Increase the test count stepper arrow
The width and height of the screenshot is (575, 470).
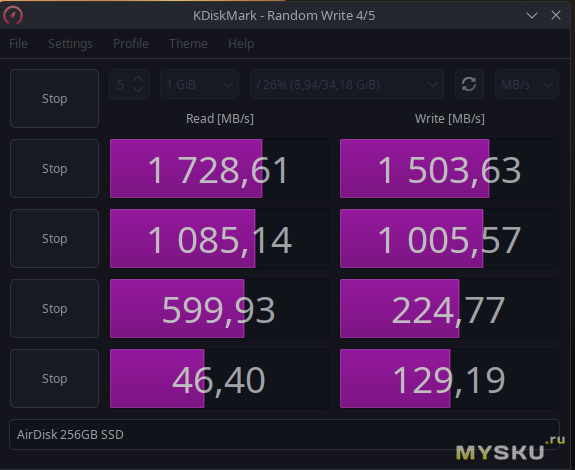138,79
